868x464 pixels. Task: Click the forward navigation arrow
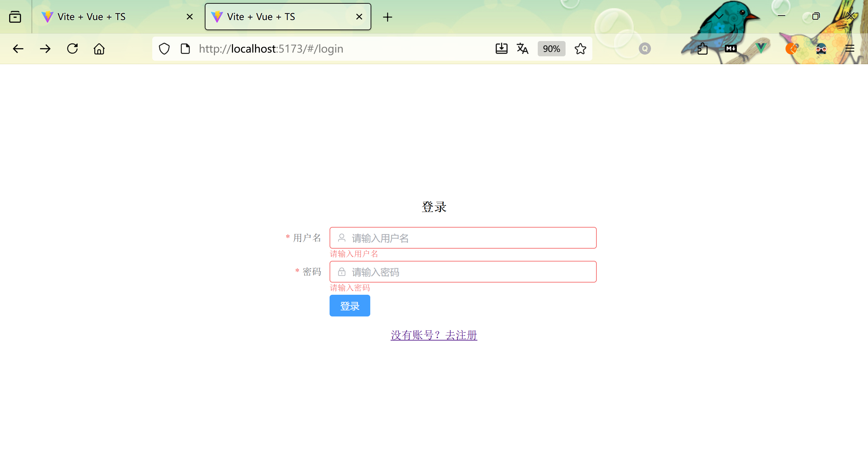pyautogui.click(x=45, y=49)
